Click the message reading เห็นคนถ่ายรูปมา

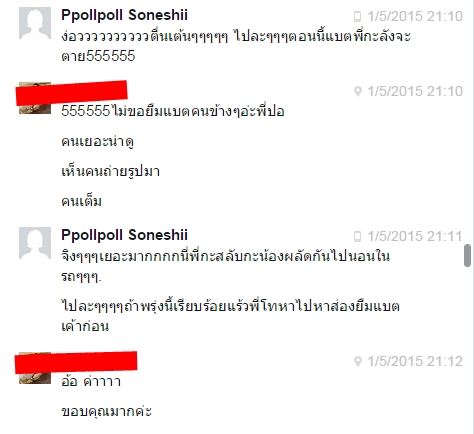[x=110, y=171]
